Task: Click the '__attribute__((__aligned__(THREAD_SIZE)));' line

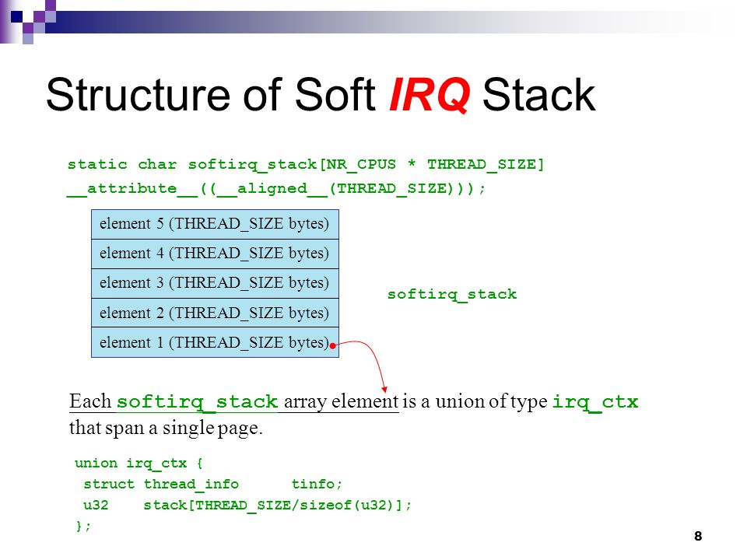Action: (x=275, y=188)
